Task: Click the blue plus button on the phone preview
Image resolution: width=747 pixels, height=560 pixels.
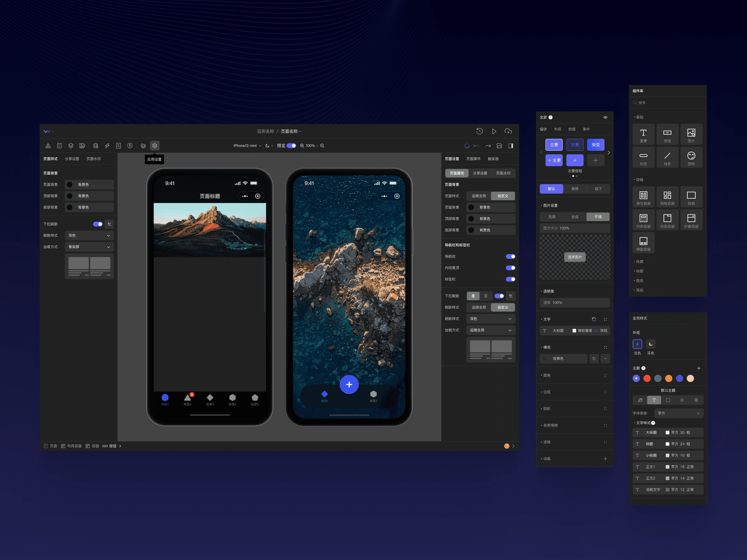Action: pos(349,384)
